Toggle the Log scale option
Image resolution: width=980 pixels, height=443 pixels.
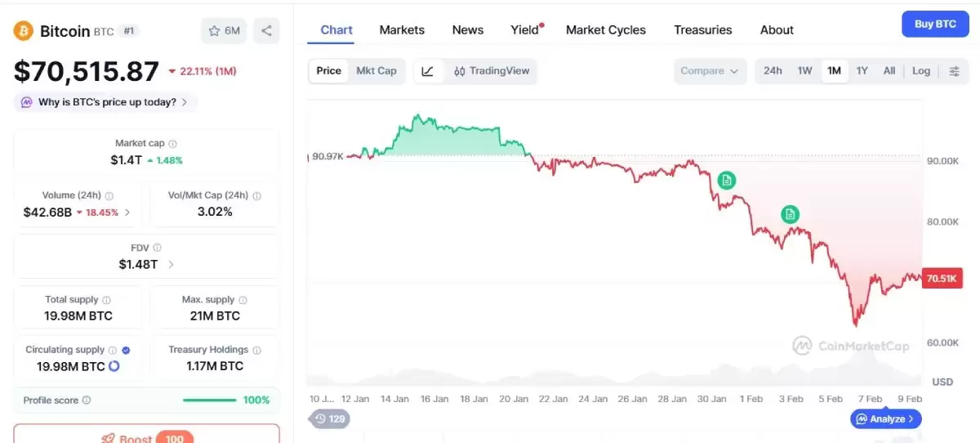point(921,71)
